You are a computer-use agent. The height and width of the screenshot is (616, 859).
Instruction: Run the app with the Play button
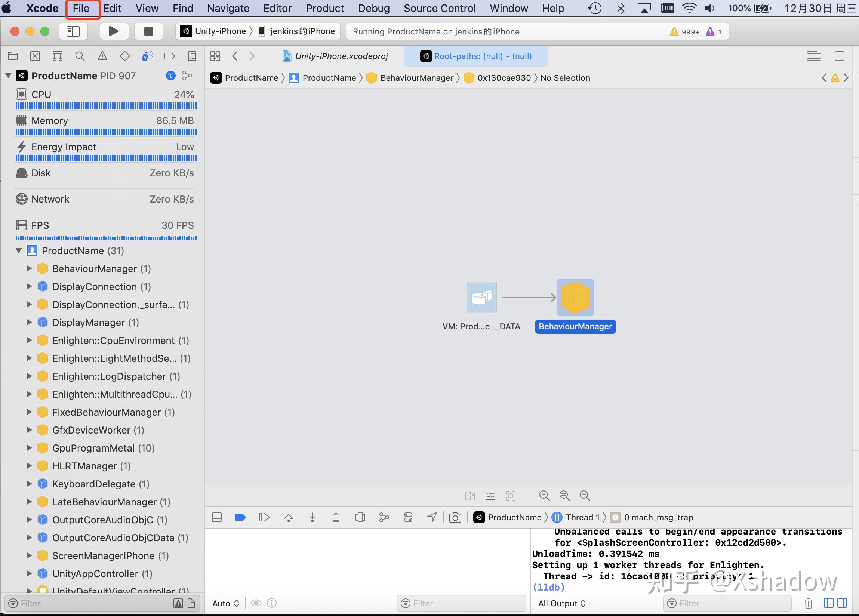114,31
